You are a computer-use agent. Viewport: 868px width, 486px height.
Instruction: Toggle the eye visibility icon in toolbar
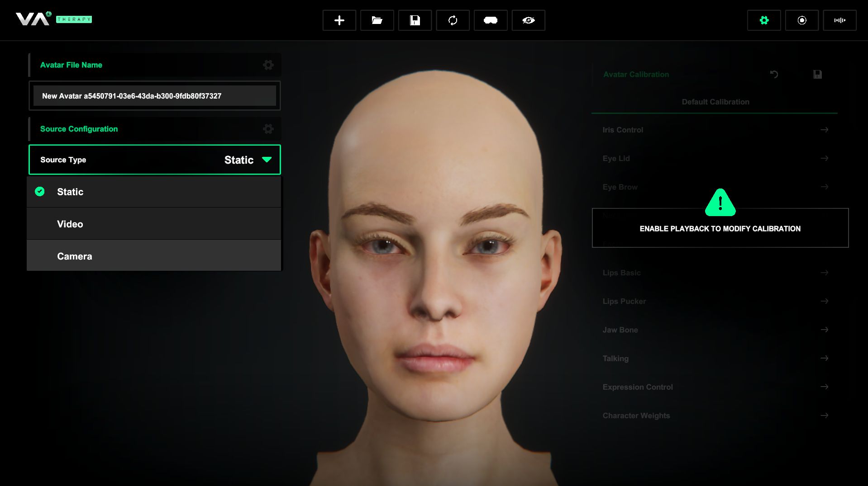coord(528,20)
